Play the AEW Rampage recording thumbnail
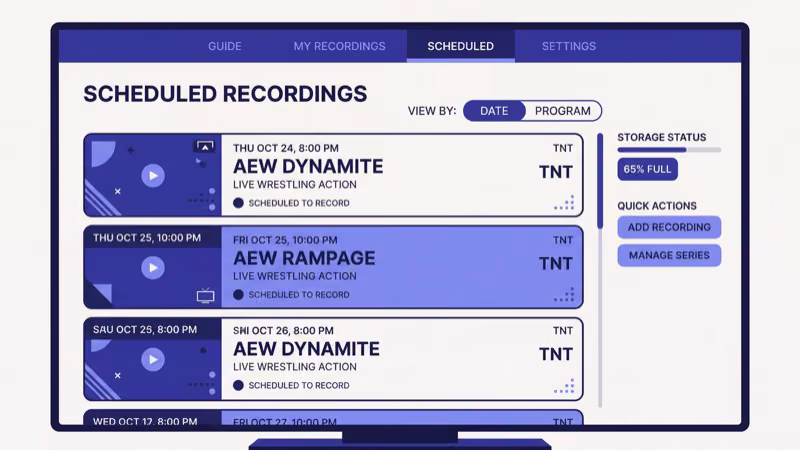 click(153, 267)
